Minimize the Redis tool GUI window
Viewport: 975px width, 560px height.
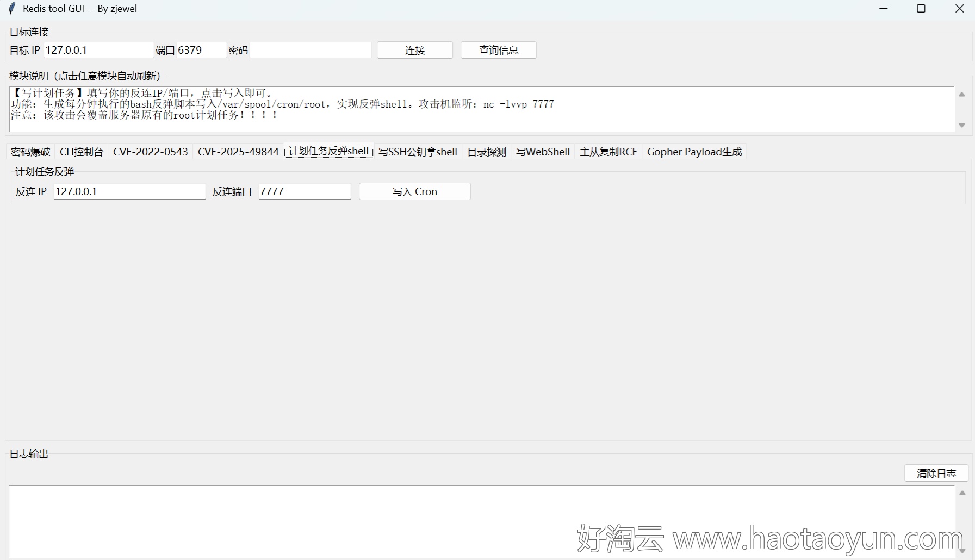tap(884, 9)
